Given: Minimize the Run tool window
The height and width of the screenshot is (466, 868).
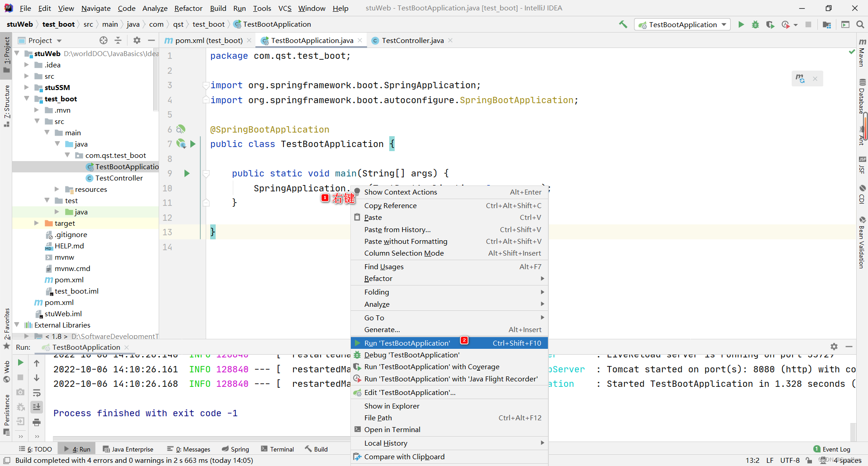Looking at the screenshot, I should [849, 347].
